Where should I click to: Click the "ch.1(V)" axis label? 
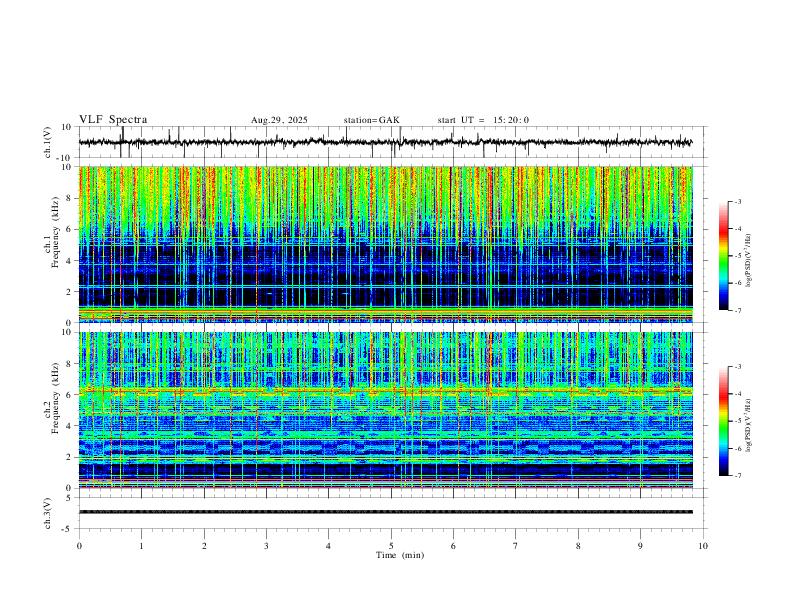click(48, 142)
